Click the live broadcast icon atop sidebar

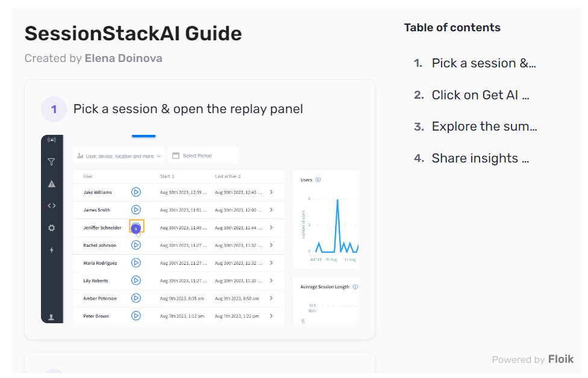click(51, 140)
